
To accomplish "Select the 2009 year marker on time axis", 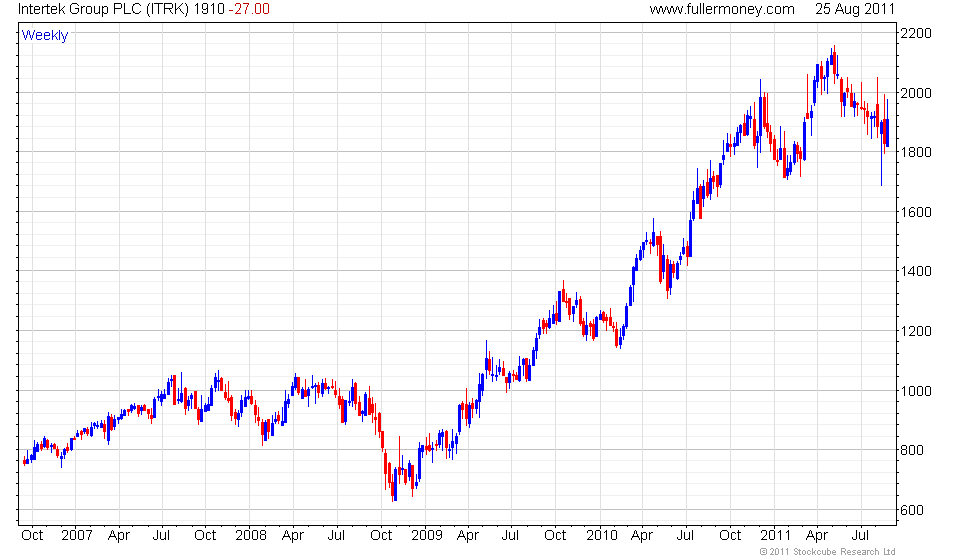I will click(x=426, y=534).
